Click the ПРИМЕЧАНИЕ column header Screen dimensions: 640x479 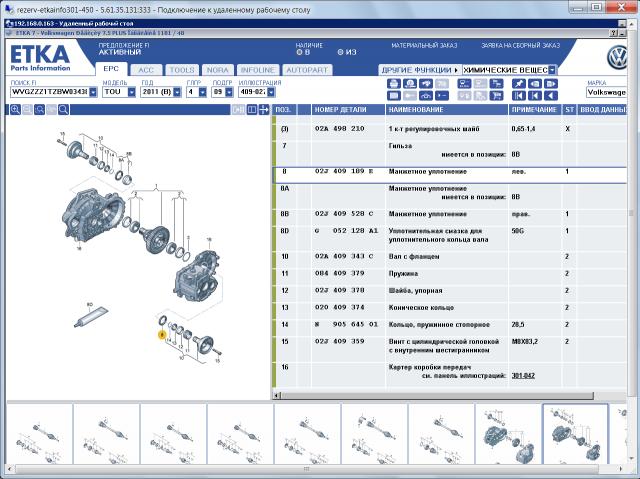click(x=534, y=109)
